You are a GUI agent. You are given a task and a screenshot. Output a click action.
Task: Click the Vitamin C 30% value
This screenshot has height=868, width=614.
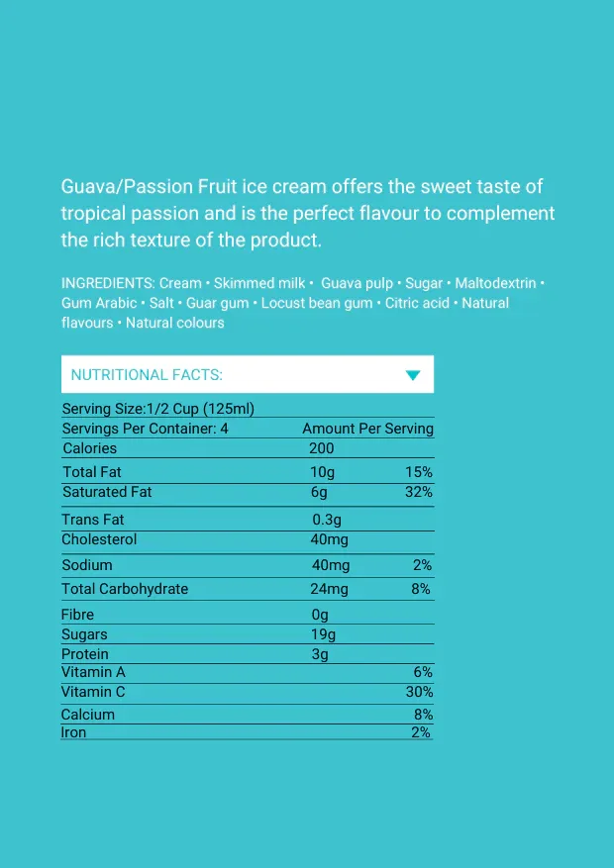(x=420, y=692)
